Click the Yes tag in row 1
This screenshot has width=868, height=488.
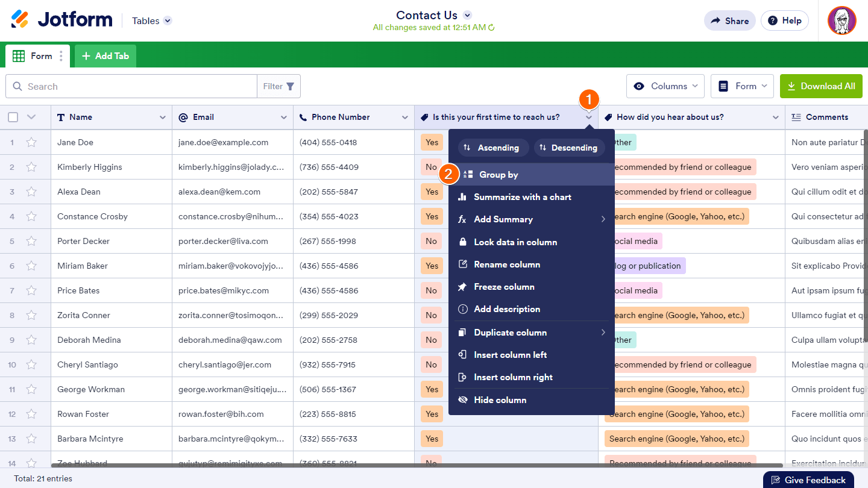432,143
